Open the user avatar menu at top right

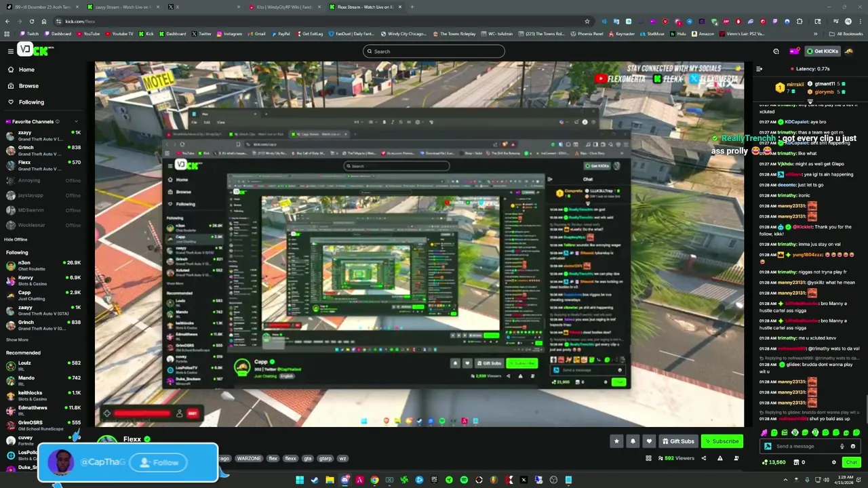coord(848,51)
